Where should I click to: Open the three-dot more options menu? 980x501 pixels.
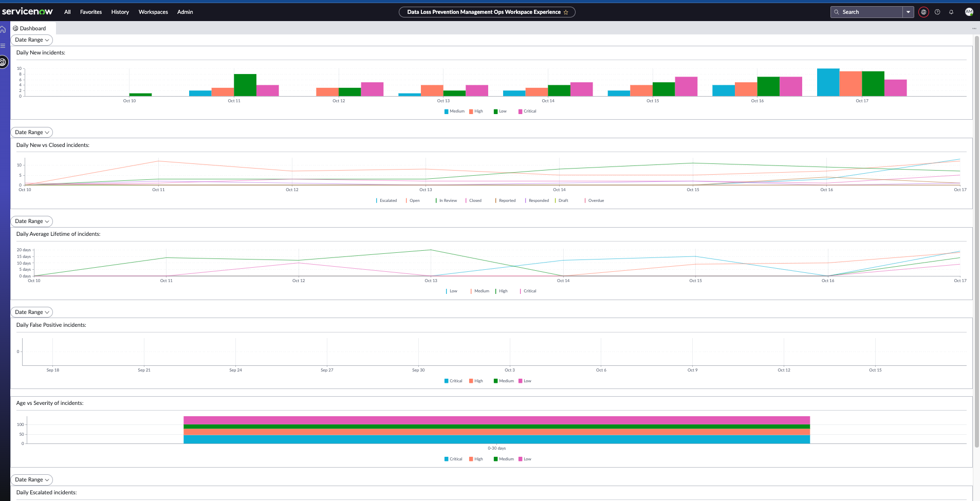click(974, 28)
